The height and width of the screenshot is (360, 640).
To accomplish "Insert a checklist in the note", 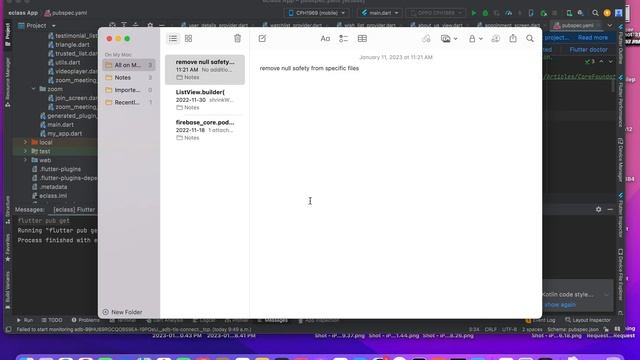I will (x=343, y=39).
